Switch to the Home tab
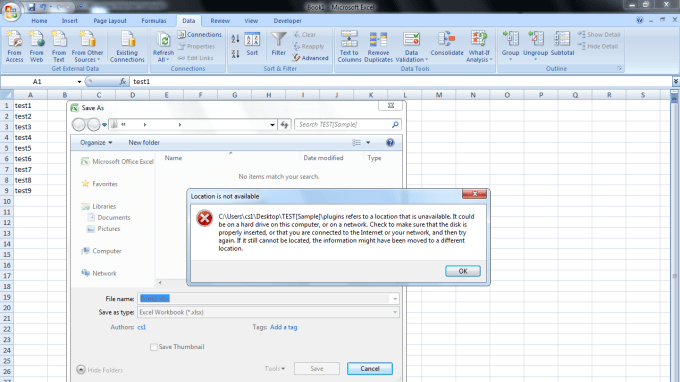The width and height of the screenshot is (680, 382). click(39, 20)
